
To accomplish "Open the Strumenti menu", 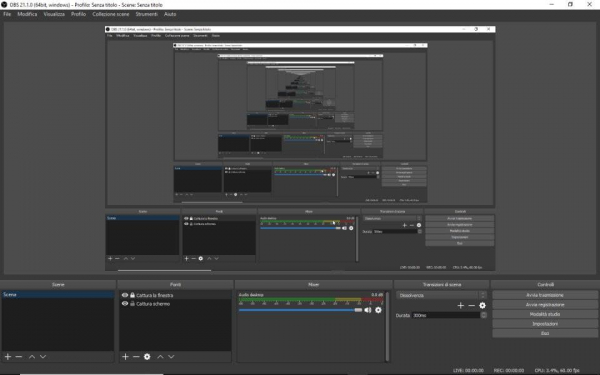I will click(147, 14).
